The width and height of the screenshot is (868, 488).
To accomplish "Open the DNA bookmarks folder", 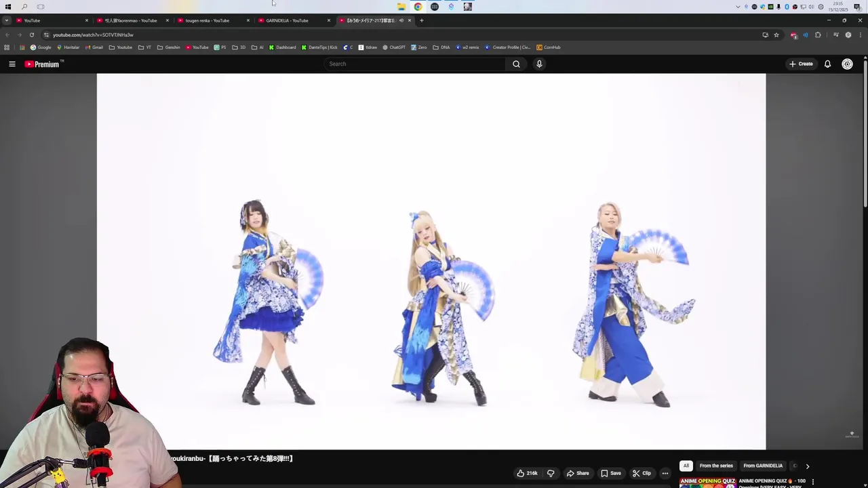I will click(441, 47).
